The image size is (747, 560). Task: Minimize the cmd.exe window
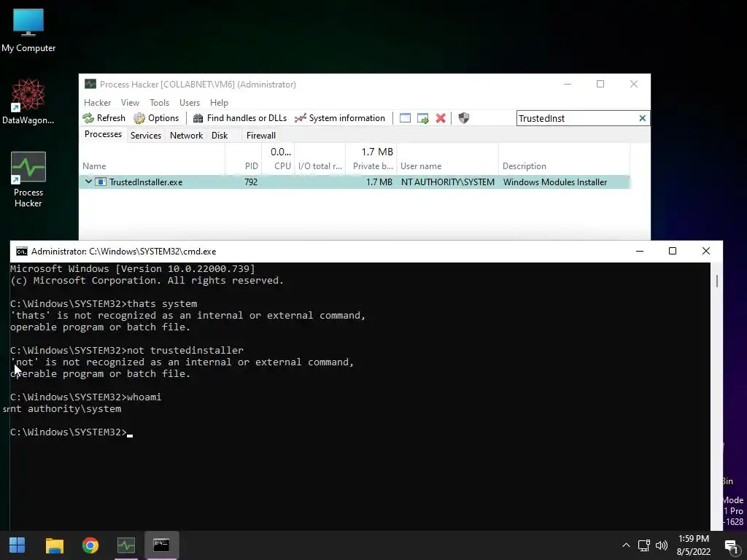coord(639,251)
